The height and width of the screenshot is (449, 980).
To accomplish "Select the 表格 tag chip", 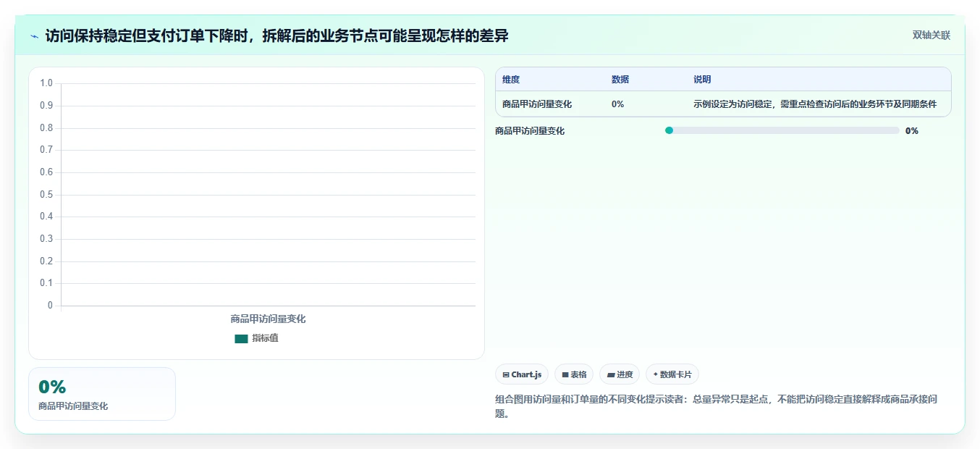I will tap(574, 374).
